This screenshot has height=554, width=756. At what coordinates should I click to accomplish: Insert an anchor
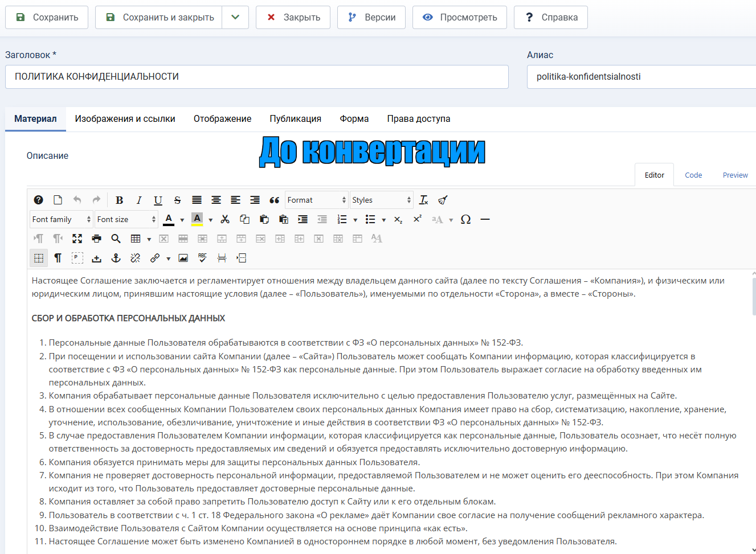click(116, 258)
